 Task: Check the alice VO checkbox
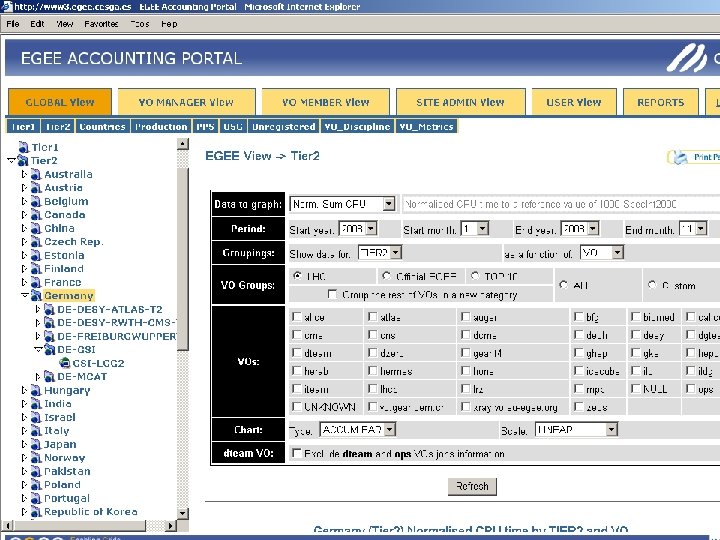[297, 317]
